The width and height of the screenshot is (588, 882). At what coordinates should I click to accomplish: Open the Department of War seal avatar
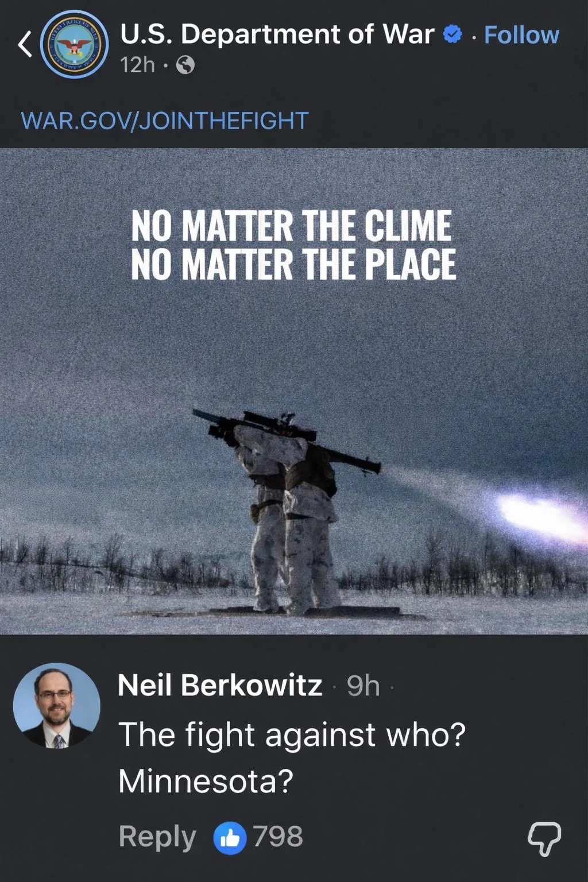(74, 44)
